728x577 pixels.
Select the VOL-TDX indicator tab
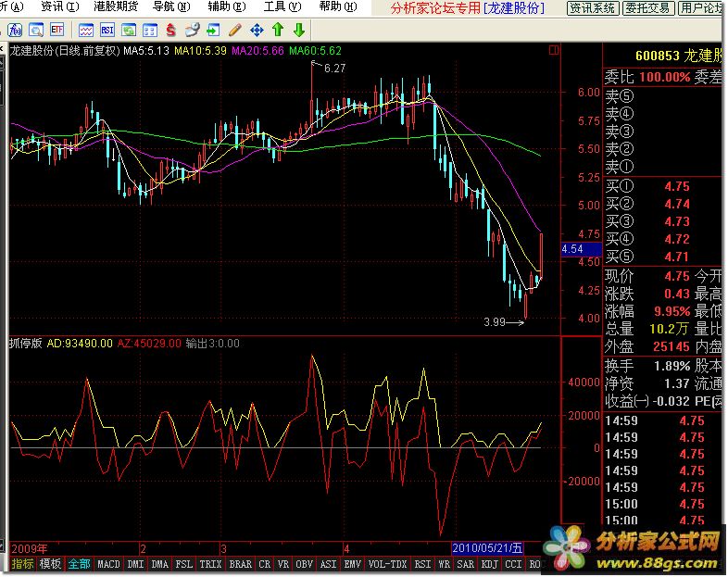pos(388,564)
